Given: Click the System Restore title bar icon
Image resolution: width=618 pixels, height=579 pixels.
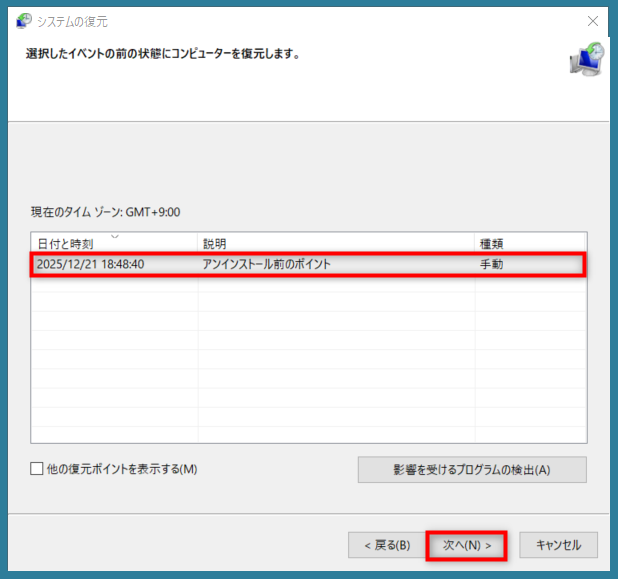Looking at the screenshot, I should (x=24, y=21).
